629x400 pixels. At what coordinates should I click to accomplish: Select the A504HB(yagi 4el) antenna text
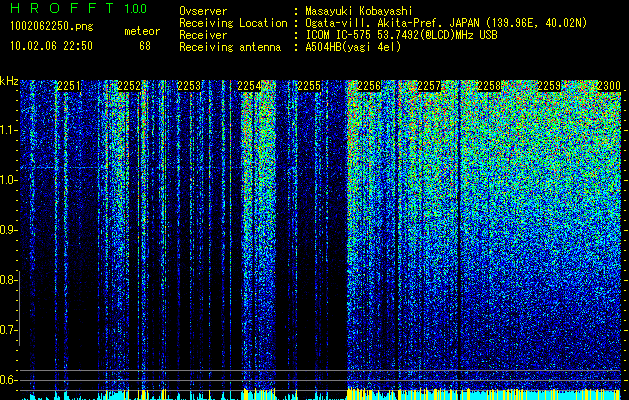[353, 47]
